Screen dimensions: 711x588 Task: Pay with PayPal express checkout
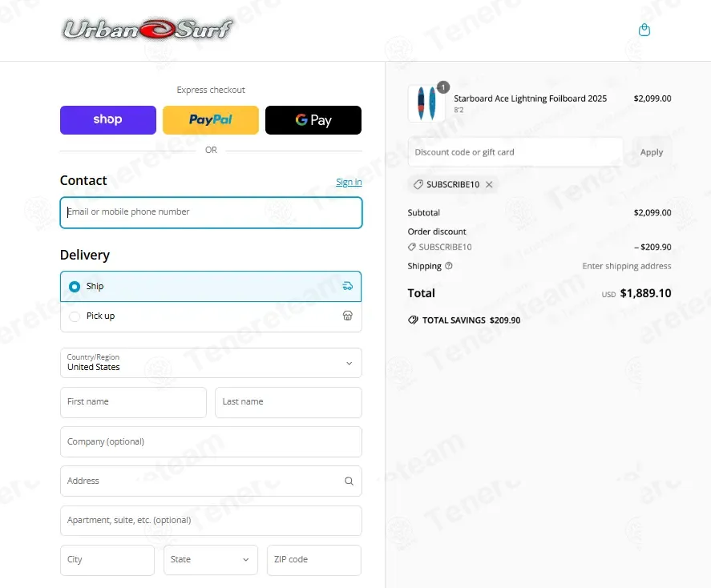[x=210, y=120]
